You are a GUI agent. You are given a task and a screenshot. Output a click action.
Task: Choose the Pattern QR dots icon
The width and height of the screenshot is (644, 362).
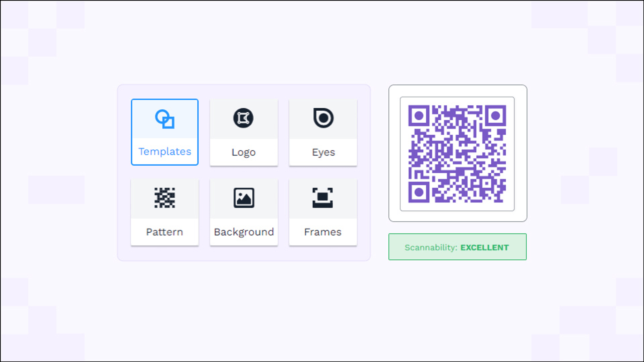click(x=165, y=198)
